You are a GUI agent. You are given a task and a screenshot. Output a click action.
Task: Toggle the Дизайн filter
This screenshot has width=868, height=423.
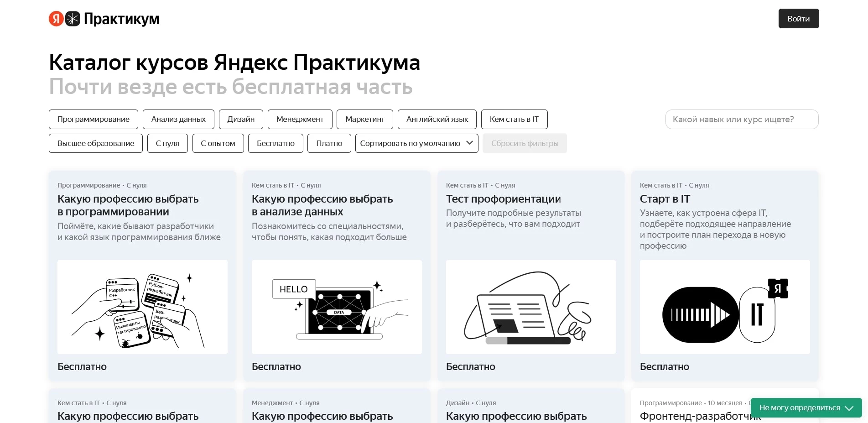pyautogui.click(x=240, y=119)
